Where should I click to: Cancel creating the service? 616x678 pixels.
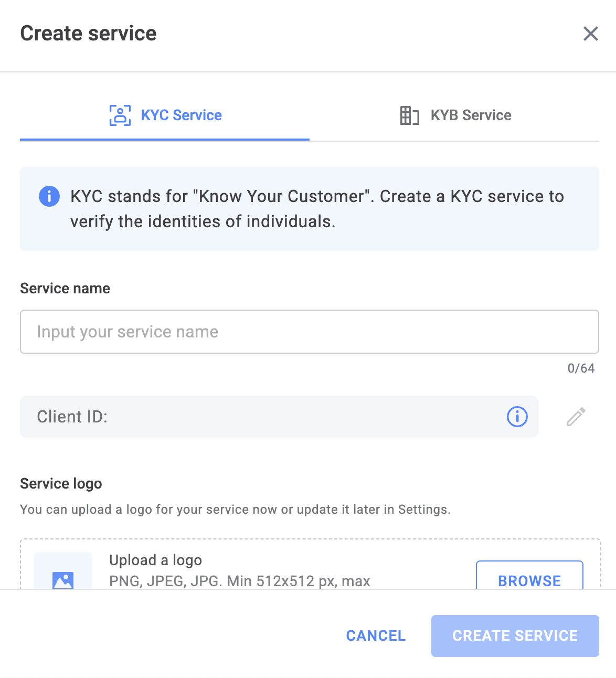pyautogui.click(x=376, y=636)
